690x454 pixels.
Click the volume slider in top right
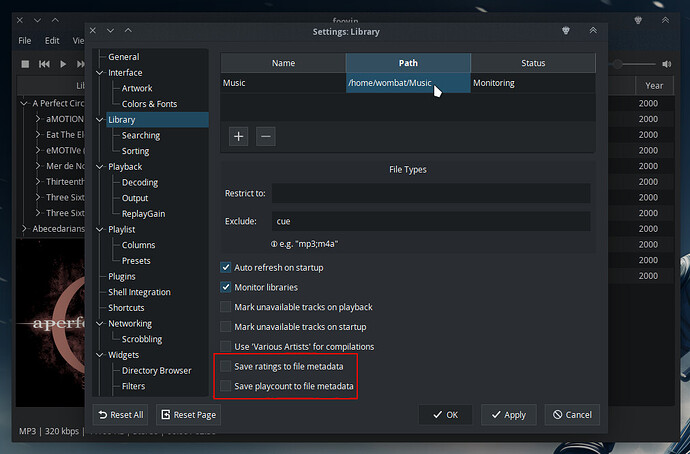click(x=640, y=64)
